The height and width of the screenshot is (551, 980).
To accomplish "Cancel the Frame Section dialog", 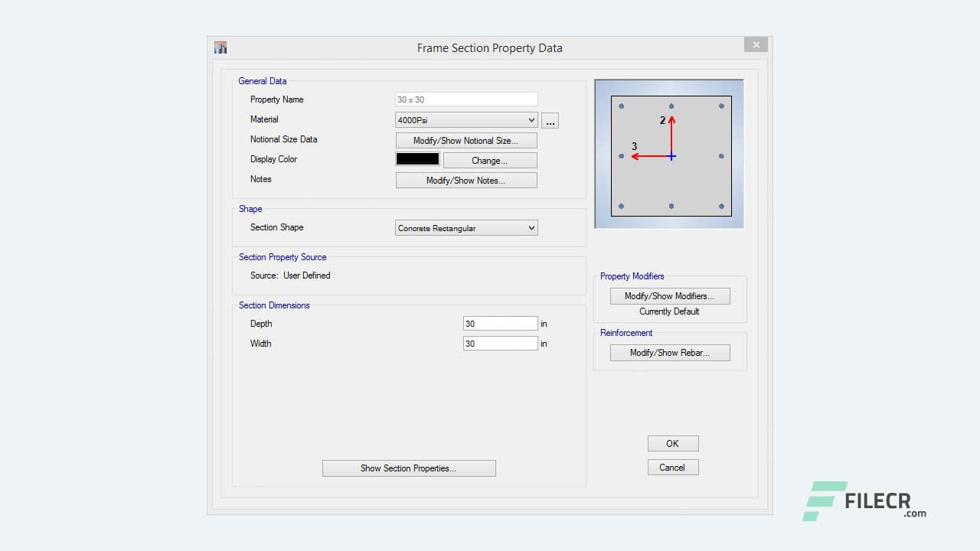I will pyautogui.click(x=672, y=467).
